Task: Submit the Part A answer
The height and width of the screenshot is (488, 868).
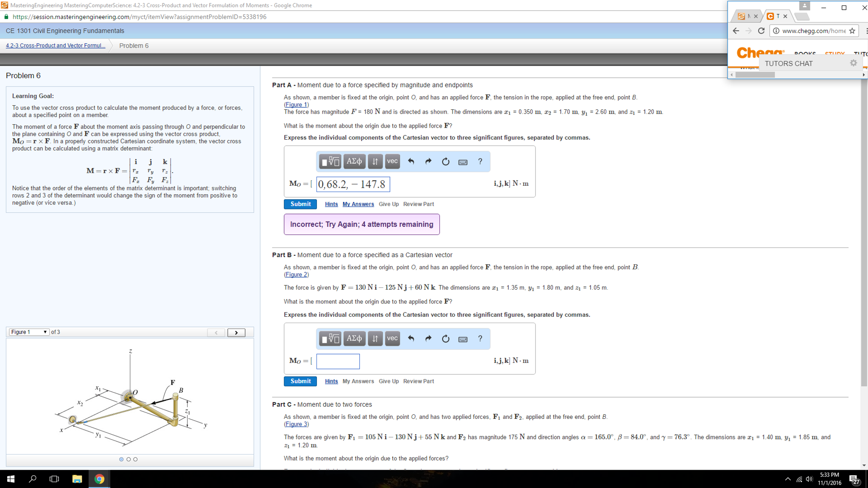Action: click(x=300, y=204)
